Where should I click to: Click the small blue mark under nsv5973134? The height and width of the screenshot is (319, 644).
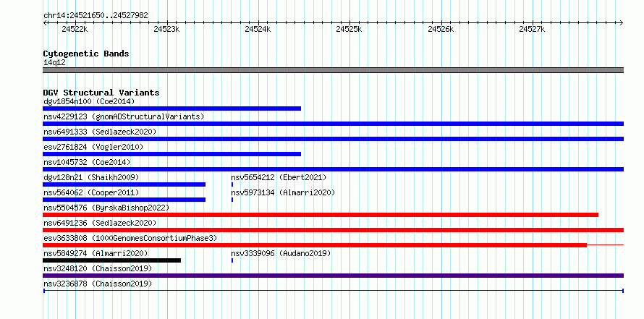[232, 200]
